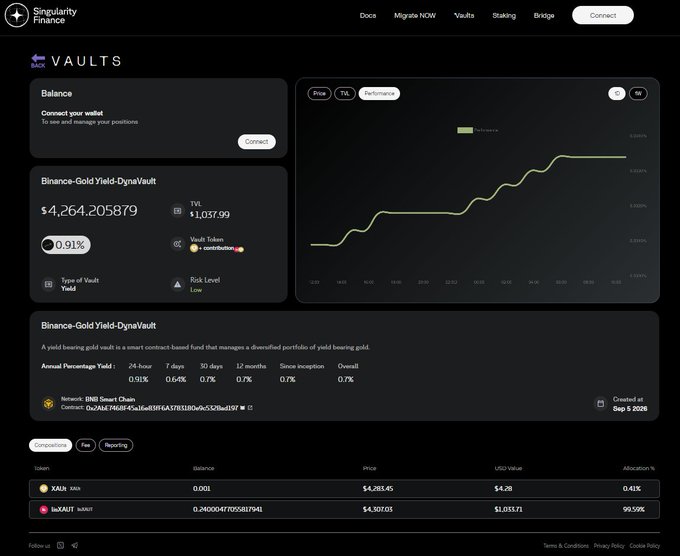Click the Risk Level warning triangle icon
This screenshot has height=556, width=680.
177,285
